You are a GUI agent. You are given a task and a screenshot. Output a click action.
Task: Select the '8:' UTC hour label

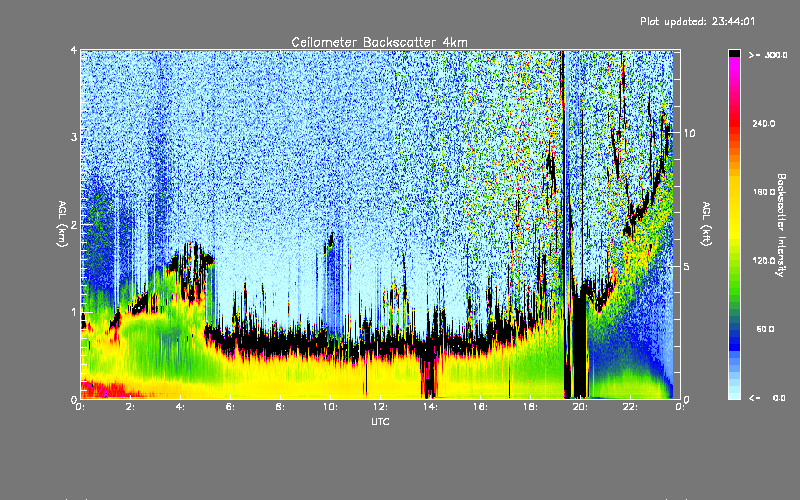click(280, 407)
